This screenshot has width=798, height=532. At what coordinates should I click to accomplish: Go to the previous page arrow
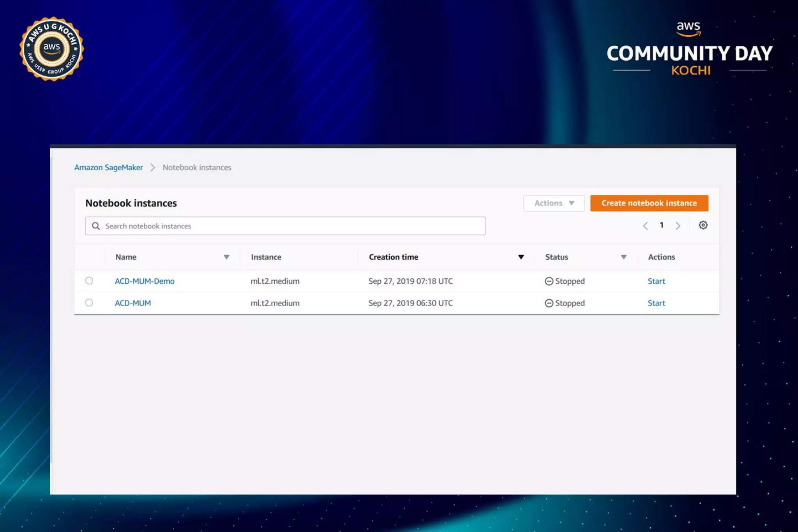pyautogui.click(x=645, y=226)
